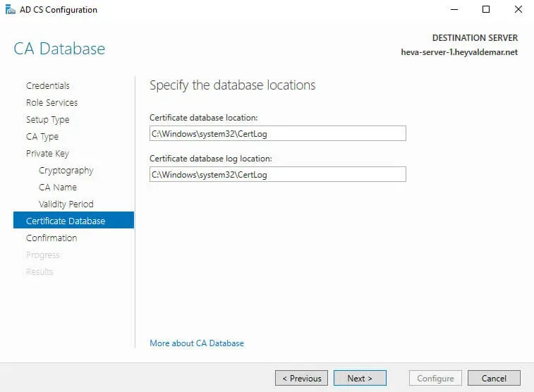Click the Specify the database locations heading
Screen dimensions: 534x392
(233, 85)
